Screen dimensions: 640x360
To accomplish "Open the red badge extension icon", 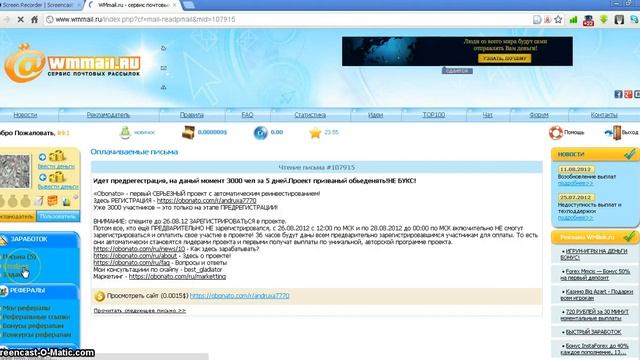I will (588, 20).
